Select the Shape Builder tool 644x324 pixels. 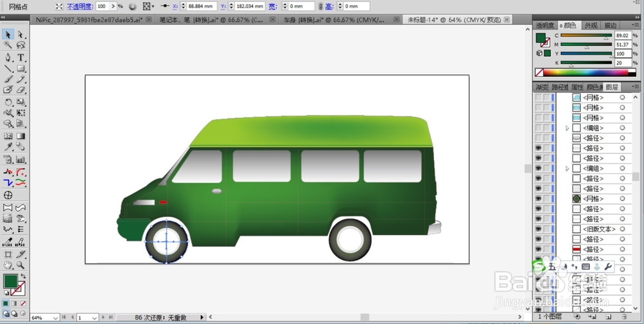coord(8,123)
